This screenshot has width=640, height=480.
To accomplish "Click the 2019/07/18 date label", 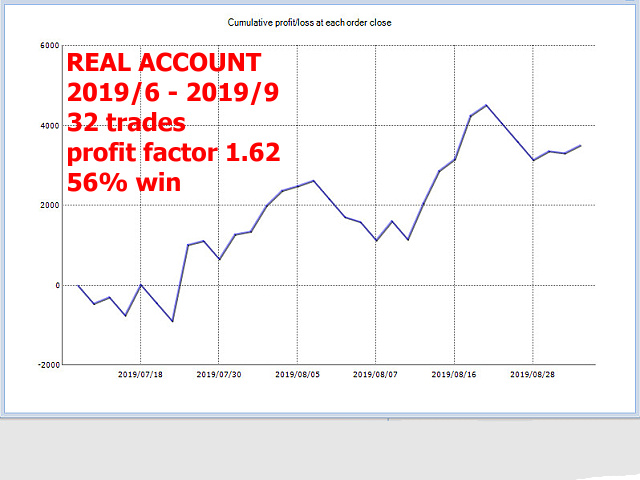I will click(x=140, y=374).
